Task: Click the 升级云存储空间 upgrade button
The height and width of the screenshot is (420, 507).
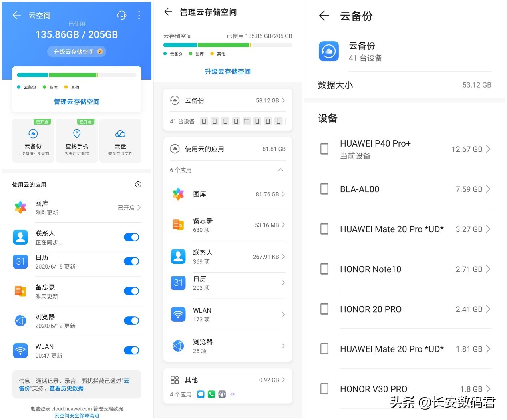Action: tap(76, 51)
